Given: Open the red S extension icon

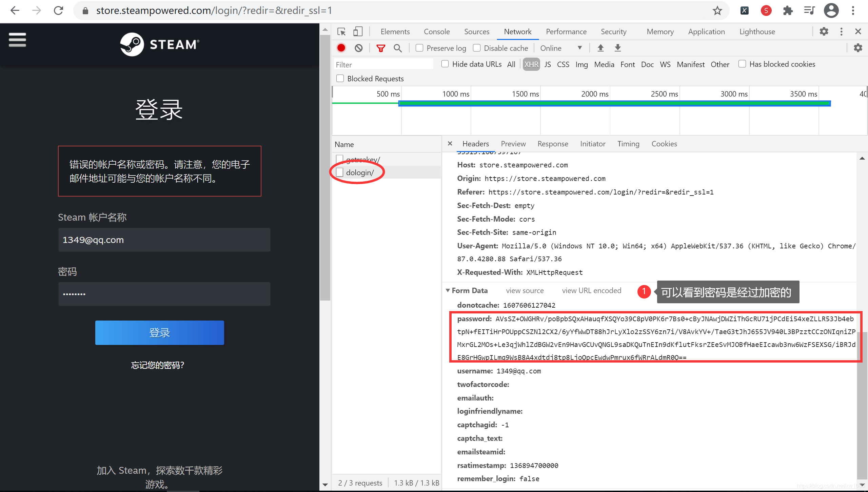Looking at the screenshot, I should coord(766,11).
